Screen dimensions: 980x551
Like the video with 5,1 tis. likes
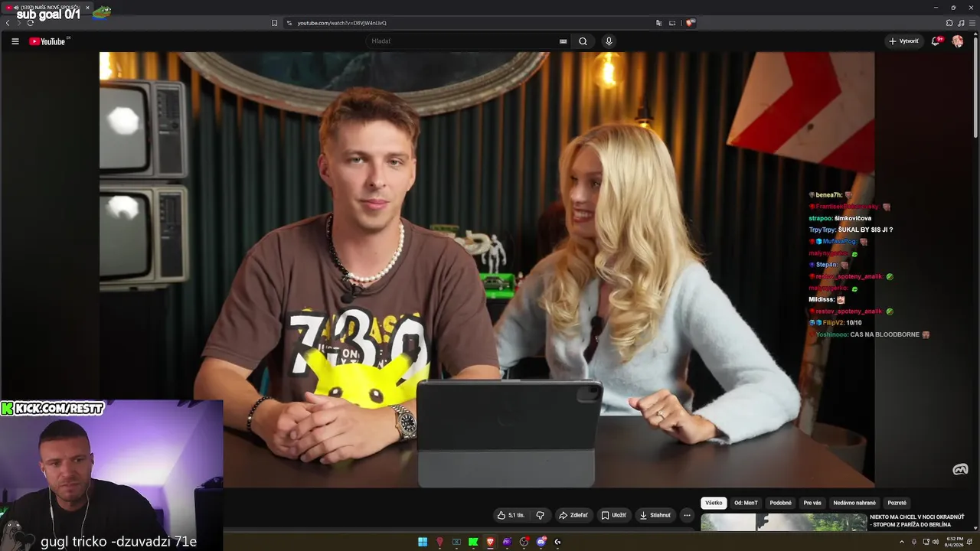[511, 515]
